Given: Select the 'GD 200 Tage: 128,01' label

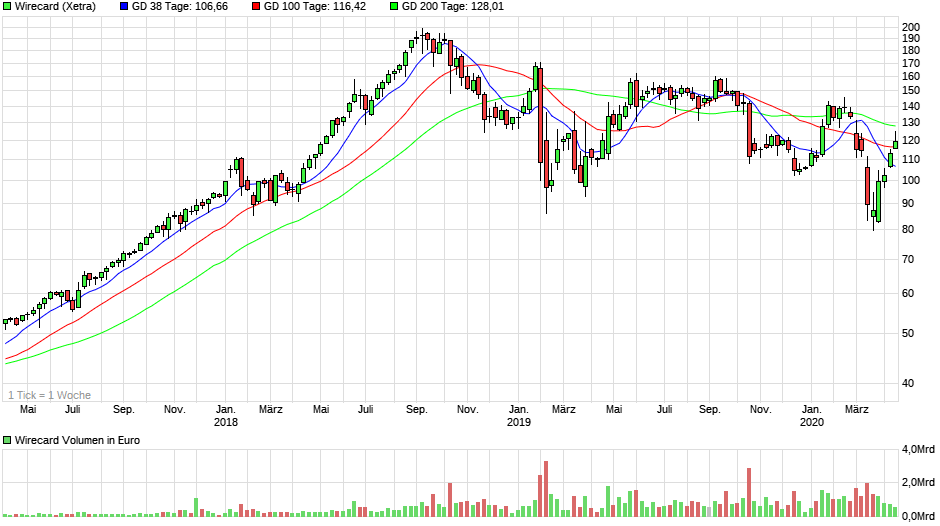Looking at the screenshot, I should (x=453, y=7).
